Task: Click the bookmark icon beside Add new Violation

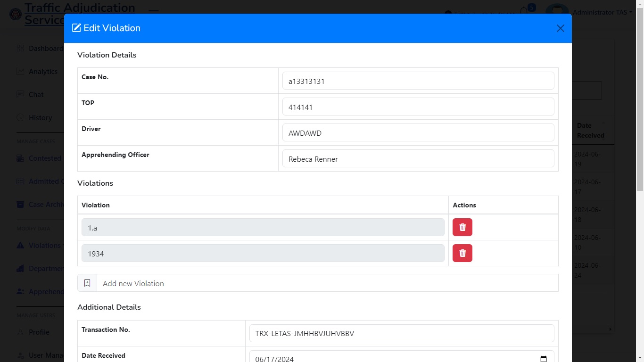Action: tap(87, 283)
